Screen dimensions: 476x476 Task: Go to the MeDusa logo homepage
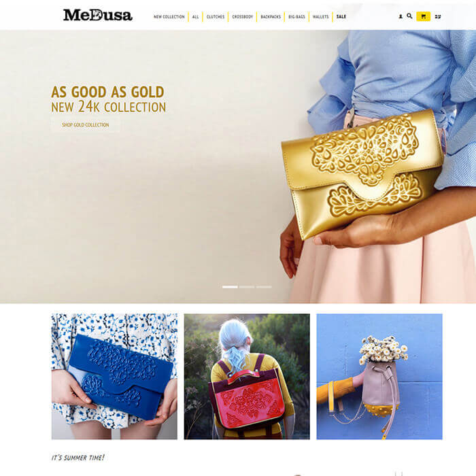coord(97,15)
